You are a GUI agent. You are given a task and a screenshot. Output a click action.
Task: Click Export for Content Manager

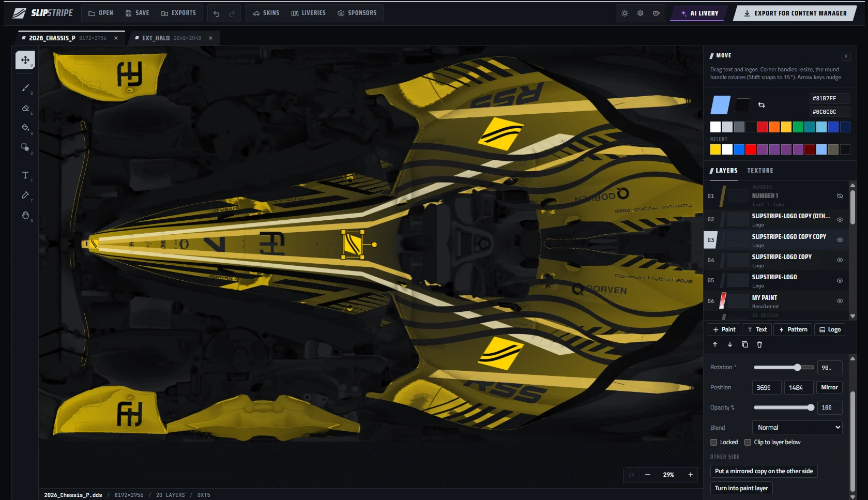[x=795, y=13]
